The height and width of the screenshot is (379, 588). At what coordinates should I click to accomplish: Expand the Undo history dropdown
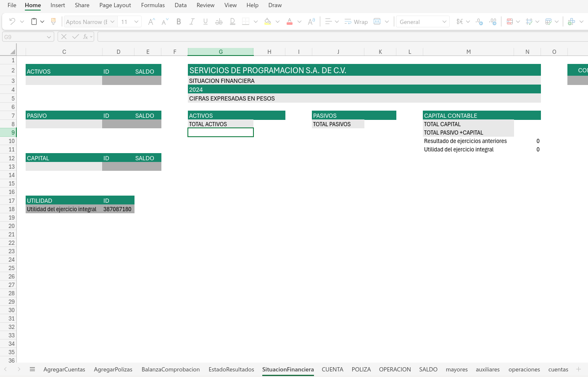pos(22,21)
